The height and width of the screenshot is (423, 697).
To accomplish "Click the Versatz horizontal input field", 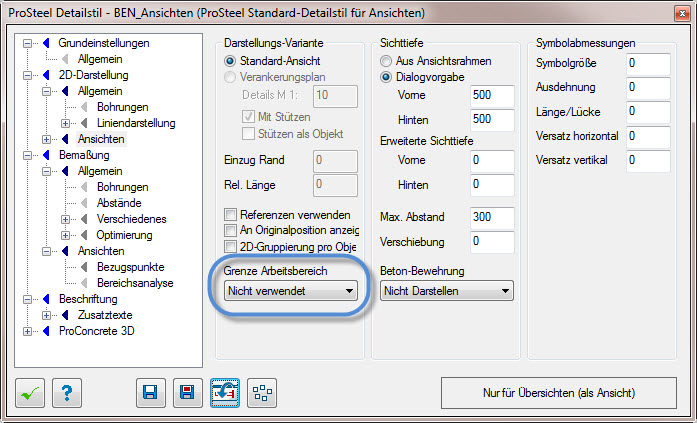I will (648, 137).
